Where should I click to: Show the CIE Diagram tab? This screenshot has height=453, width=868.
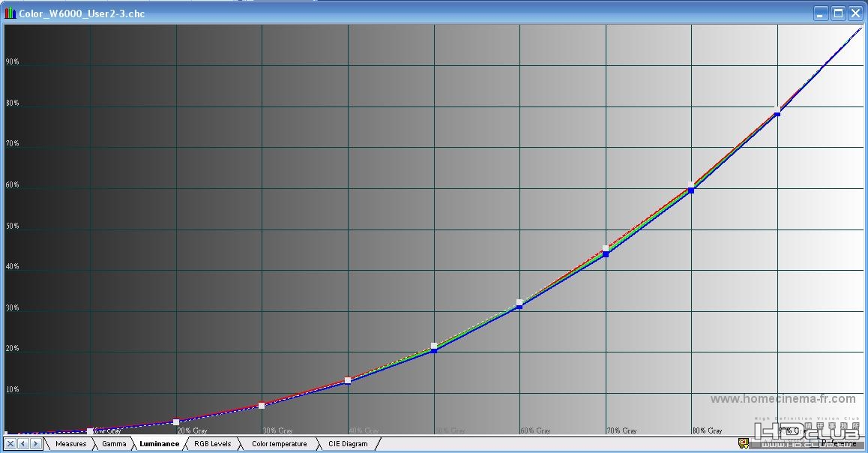(x=348, y=443)
